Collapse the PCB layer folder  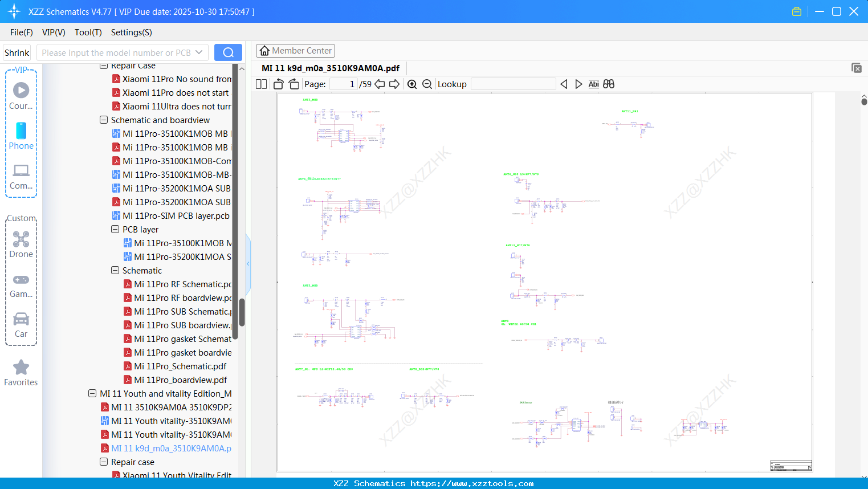click(x=115, y=230)
